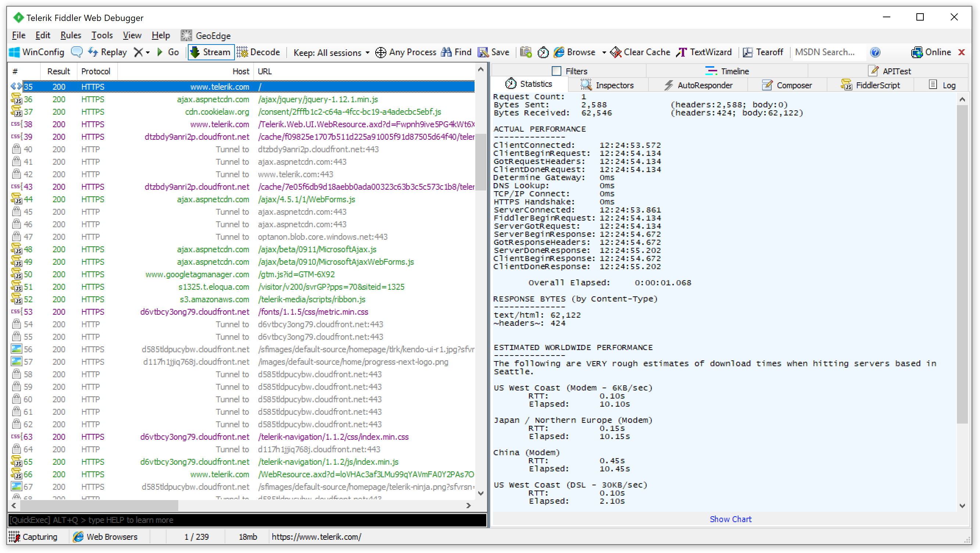This screenshot has height=553, width=980.
Task: Click the Save sessions icon
Action: point(483,52)
